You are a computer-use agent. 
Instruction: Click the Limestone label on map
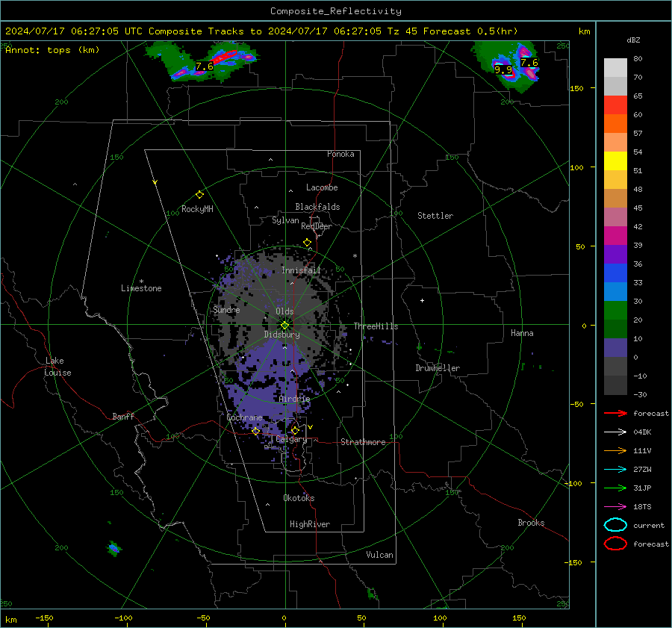[141, 288]
